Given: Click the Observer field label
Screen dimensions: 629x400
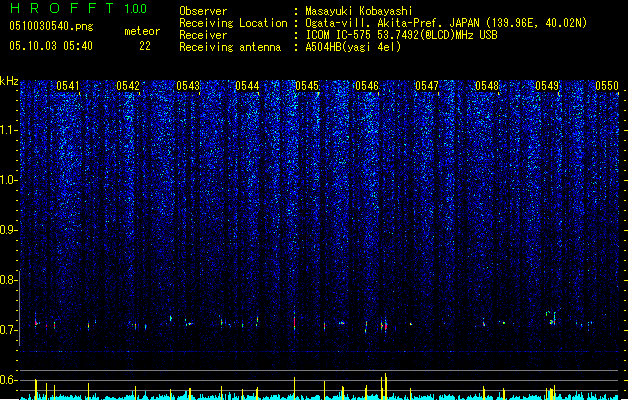Looking at the screenshot, I should 203,11.
